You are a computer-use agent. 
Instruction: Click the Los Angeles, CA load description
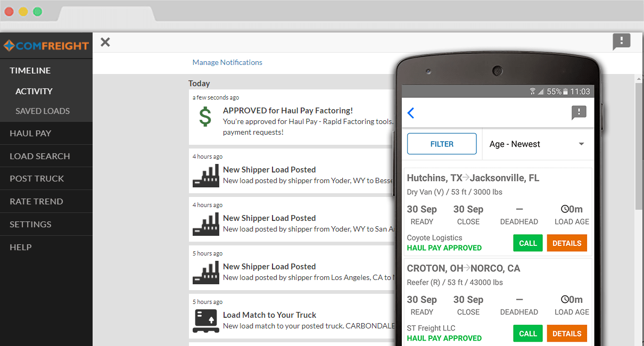[x=308, y=277]
